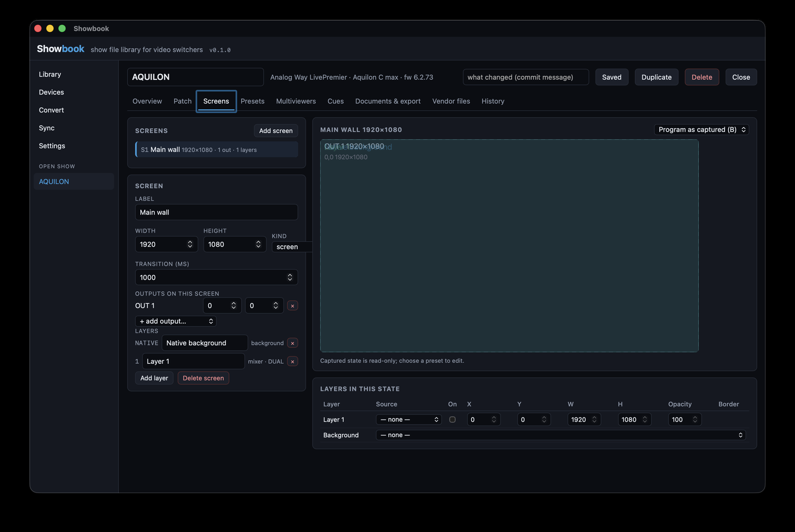The width and height of the screenshot is (795, 532).
Task: Remove Layer 1 with its x icon
Action: (x=292, y=361)
